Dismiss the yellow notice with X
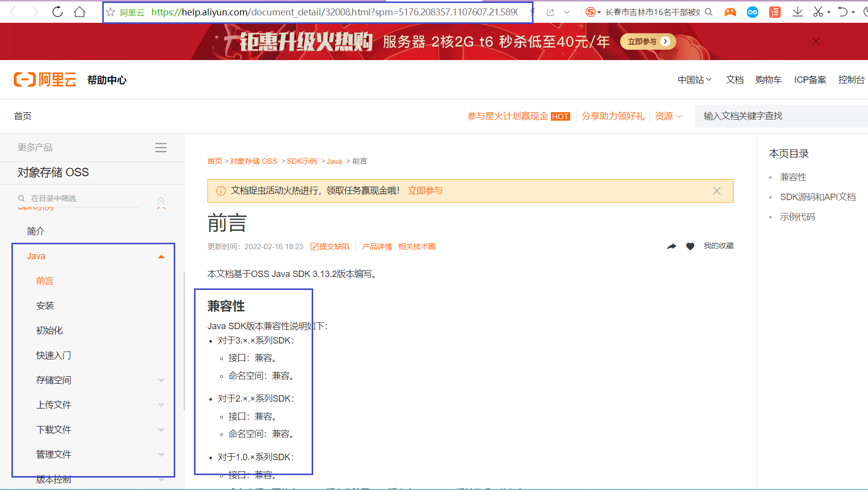 717,191
